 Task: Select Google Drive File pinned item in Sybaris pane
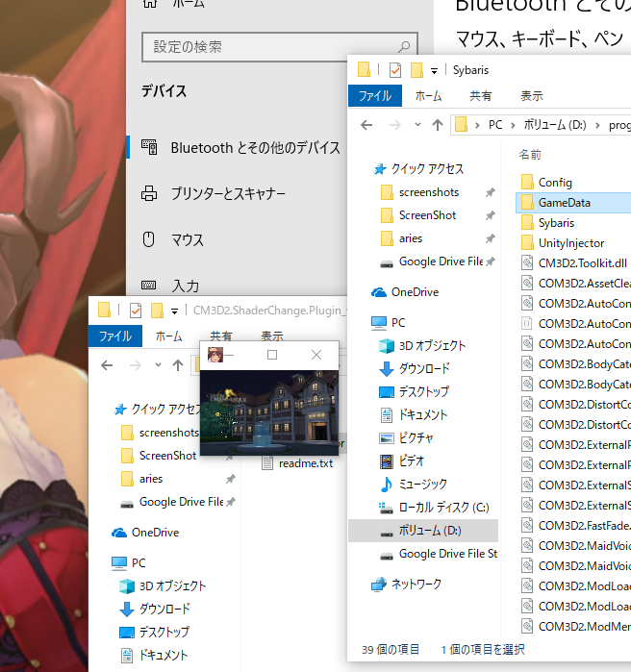[x=441, y=261]
